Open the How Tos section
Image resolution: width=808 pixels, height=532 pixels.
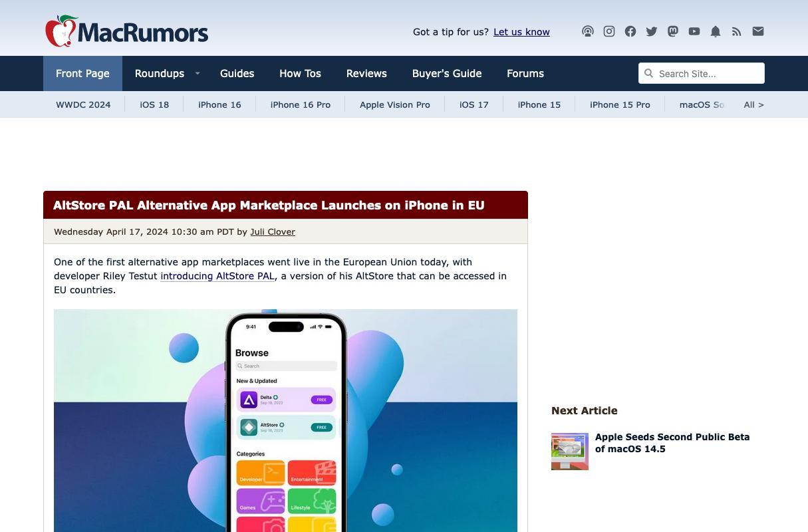pos(300,73)
